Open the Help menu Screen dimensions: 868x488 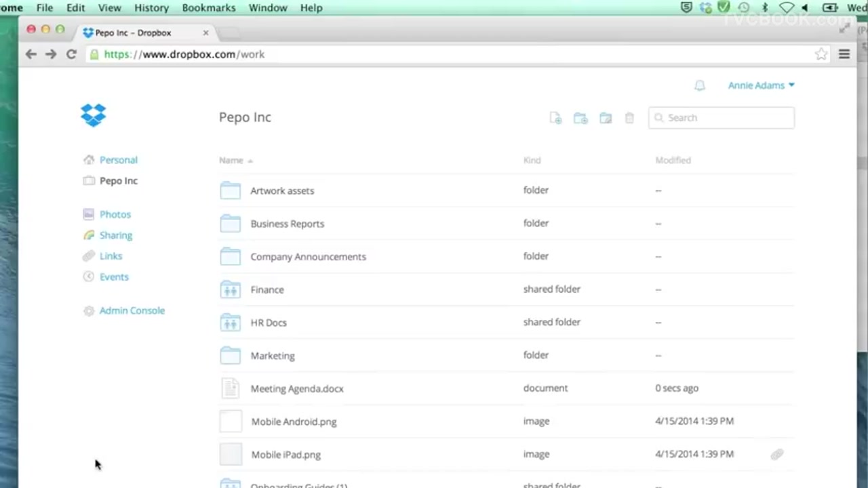[x=311, y=7]
